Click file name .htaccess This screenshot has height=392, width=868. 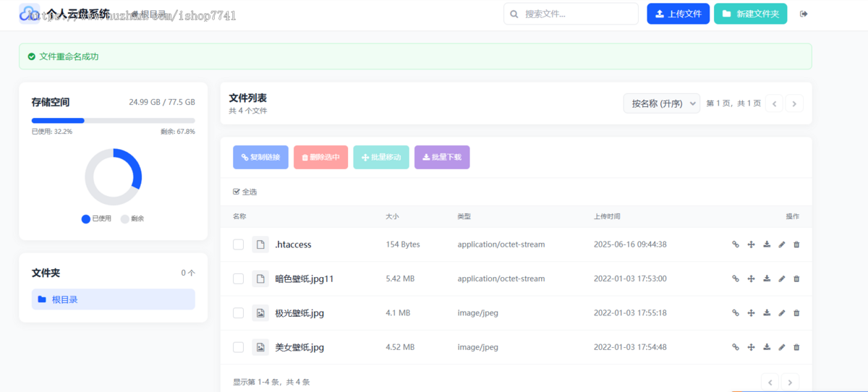tap(294, 244)
